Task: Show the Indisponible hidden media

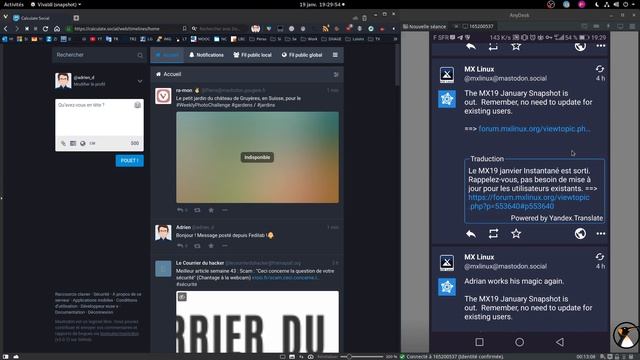Action: (x=257, y=157)
